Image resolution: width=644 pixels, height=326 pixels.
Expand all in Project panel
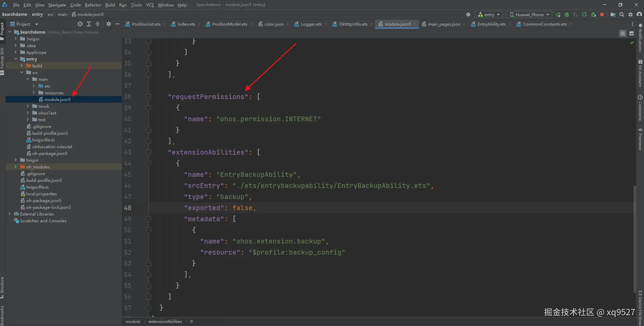(89, 24)
